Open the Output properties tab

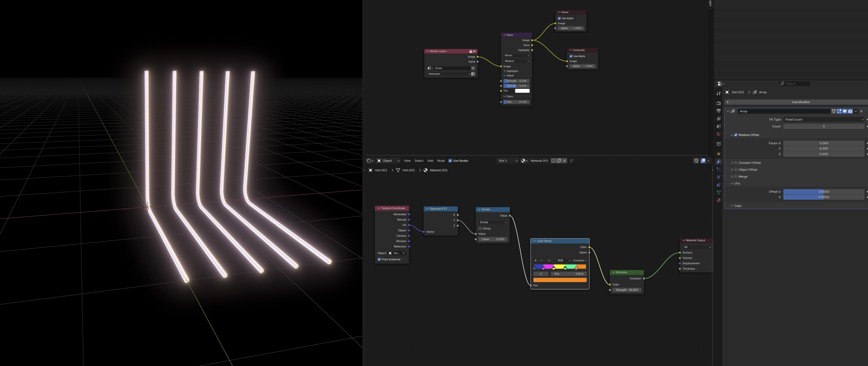[718, 111]
